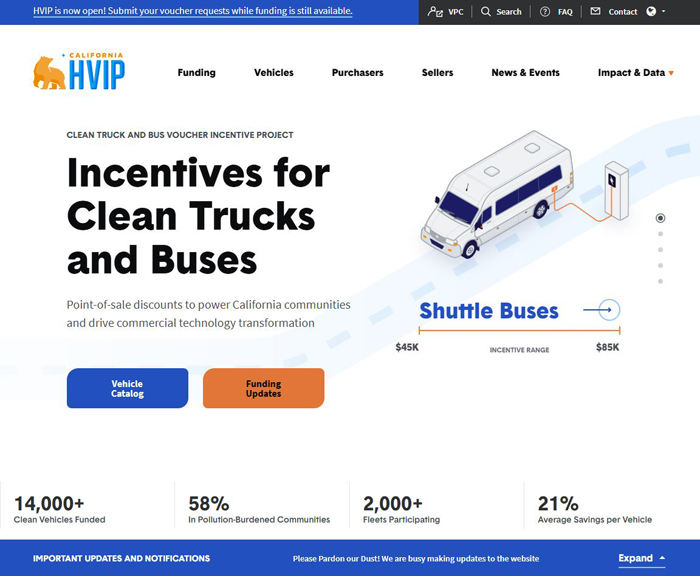
Task: Select the second carousel dot
Action: (x=660, y=234)
